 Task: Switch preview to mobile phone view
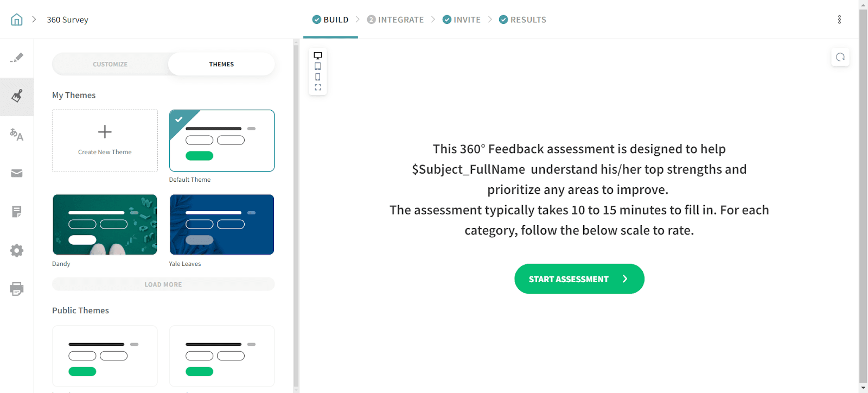coord(318,77)
